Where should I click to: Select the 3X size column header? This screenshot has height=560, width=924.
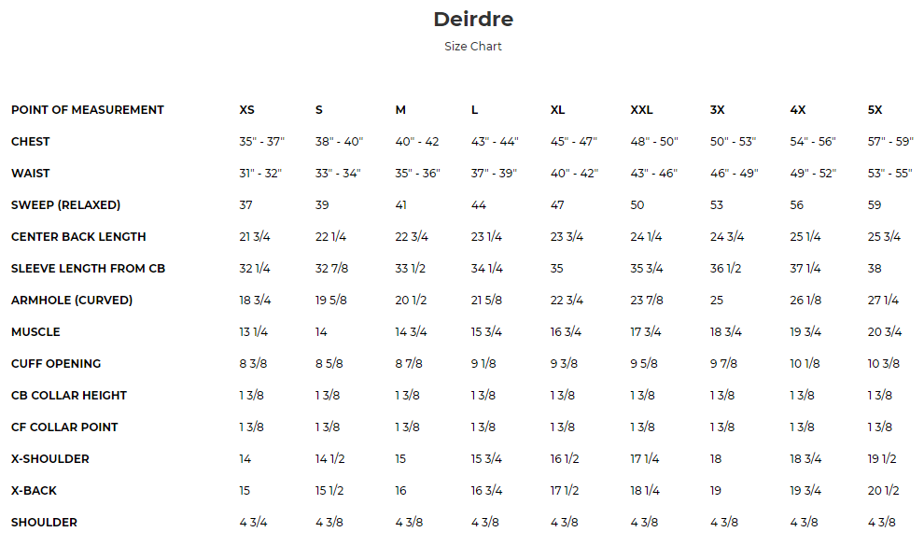[x=718, y=110]
